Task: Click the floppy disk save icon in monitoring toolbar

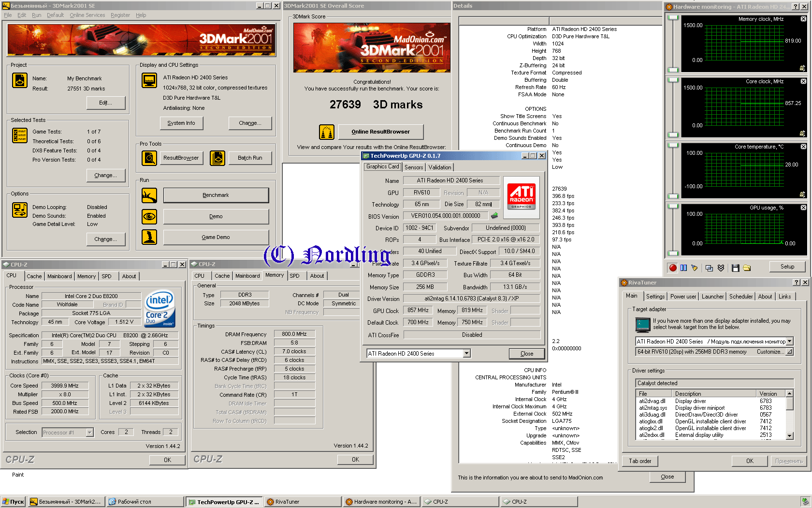Action: coord(736,268)
